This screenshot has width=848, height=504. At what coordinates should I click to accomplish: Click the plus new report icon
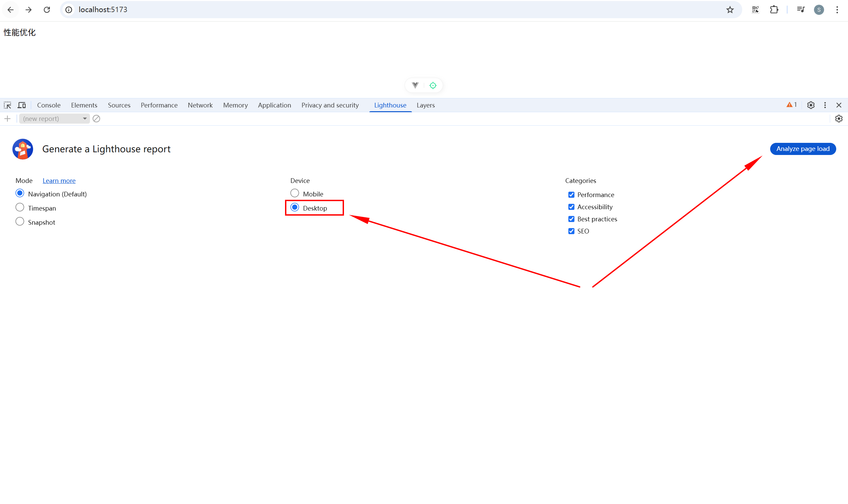pyautogui.click(x=7, y=119)
